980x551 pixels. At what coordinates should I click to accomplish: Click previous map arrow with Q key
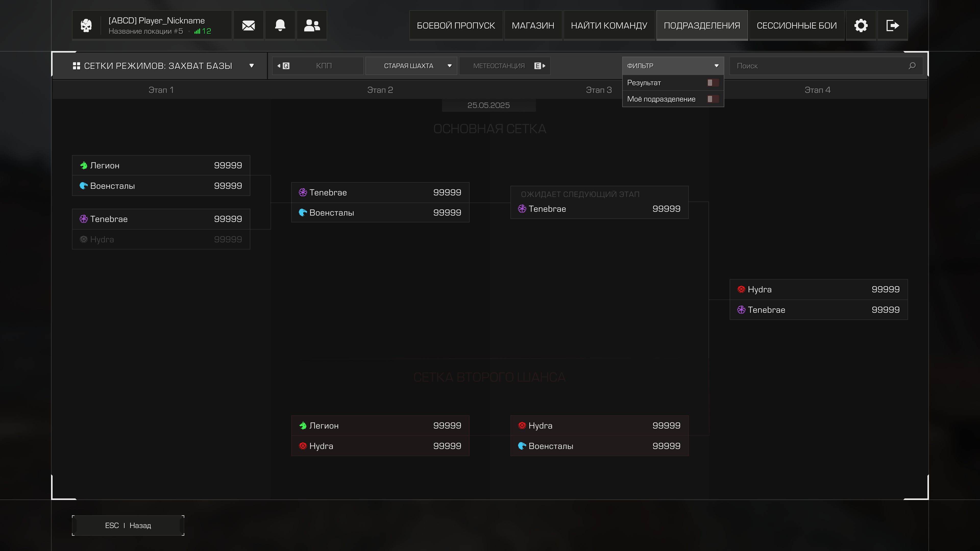pyautogui.click(x=284, y=66)
